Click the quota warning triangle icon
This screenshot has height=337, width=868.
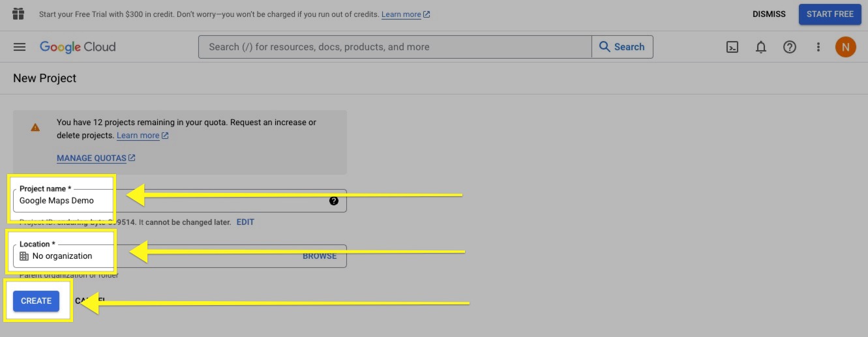coord(35,128)
